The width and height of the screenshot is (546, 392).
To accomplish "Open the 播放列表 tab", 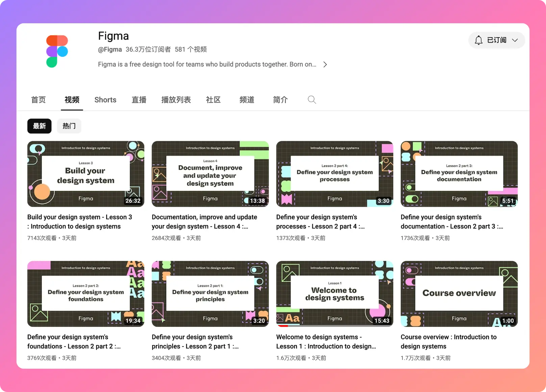I will (176, 100).
